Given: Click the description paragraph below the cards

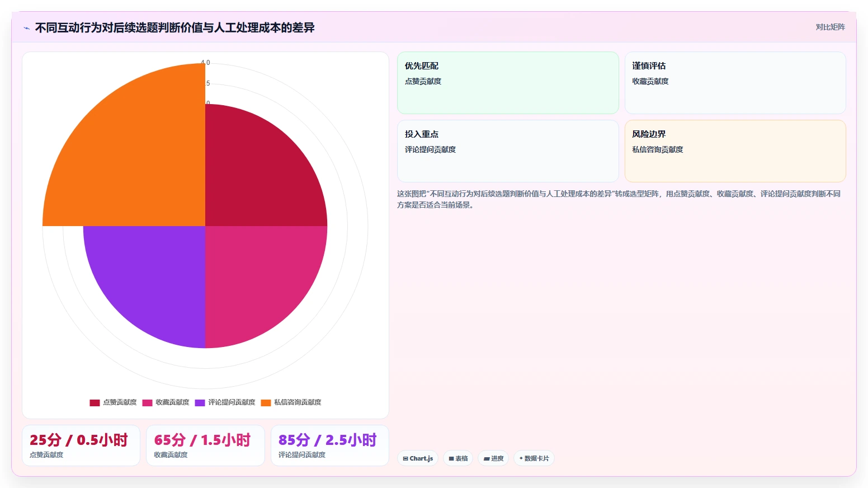Looking at the screenshot, I should [x=619, y=199].
